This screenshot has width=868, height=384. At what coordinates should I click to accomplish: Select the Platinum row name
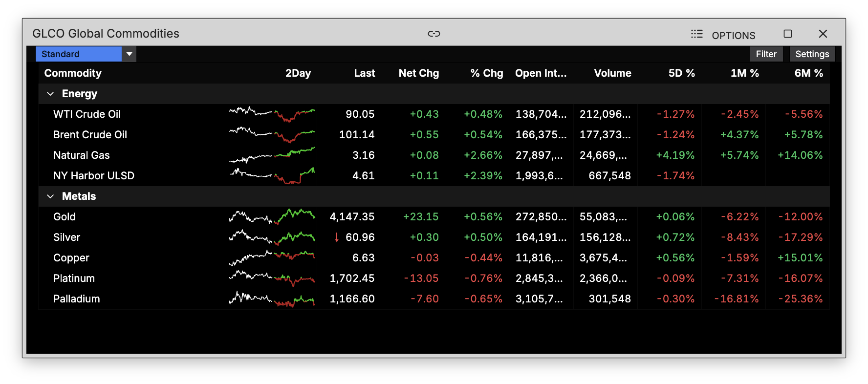(74, 278)
